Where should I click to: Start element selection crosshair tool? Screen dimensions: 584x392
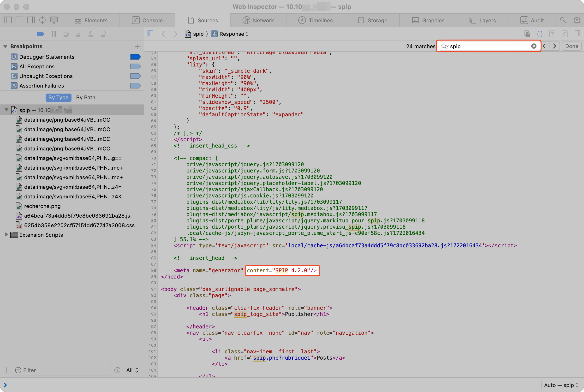tap(42, 20)
